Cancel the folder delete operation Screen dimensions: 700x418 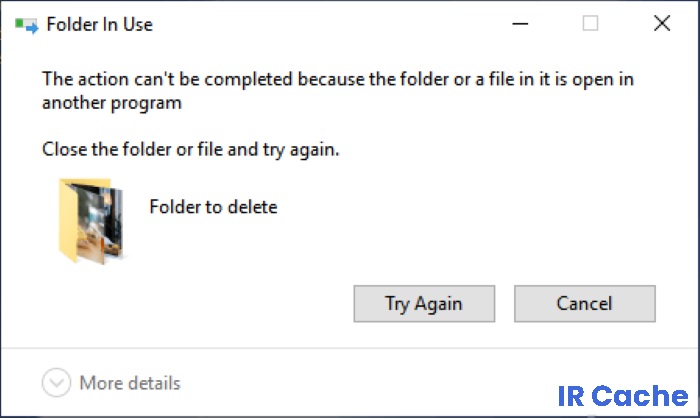pos(585,304)
